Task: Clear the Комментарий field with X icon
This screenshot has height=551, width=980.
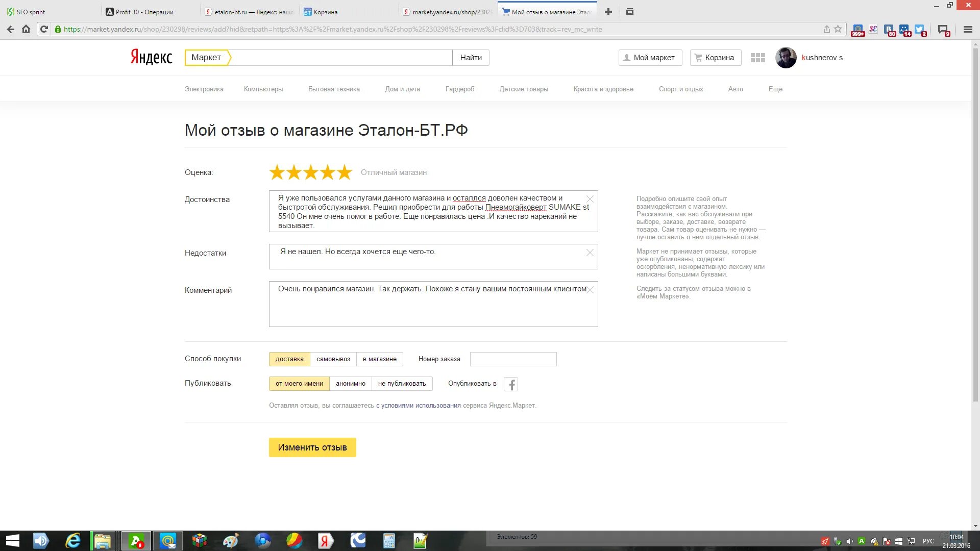Action: click(590, 290)
